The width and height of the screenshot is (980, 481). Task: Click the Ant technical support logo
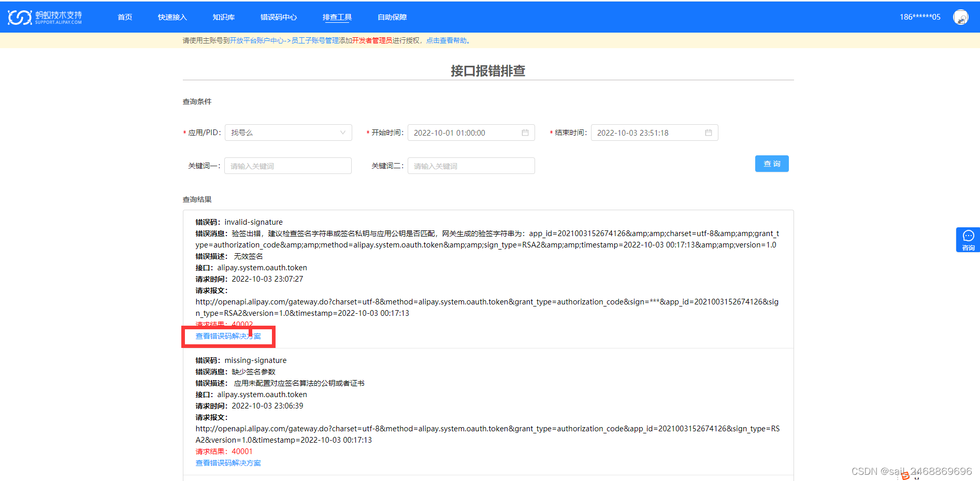point(45,17)
